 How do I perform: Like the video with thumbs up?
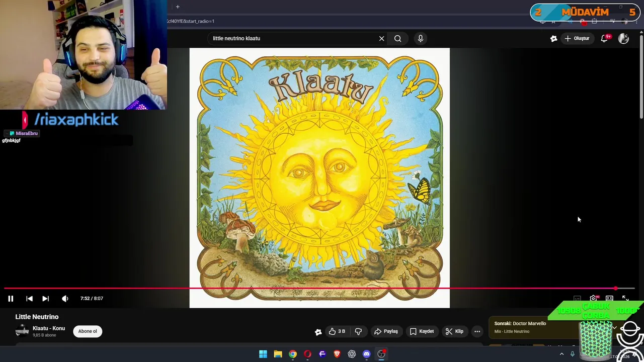(x=337, y=331)
